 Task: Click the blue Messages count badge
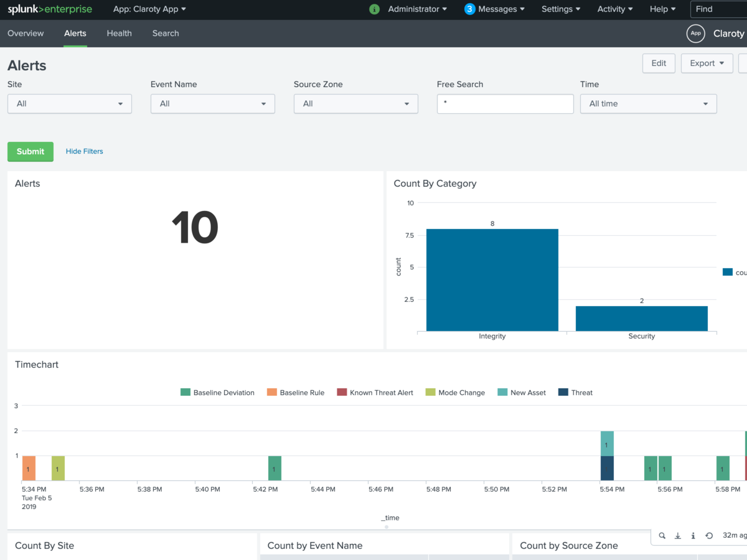(469, 9)
